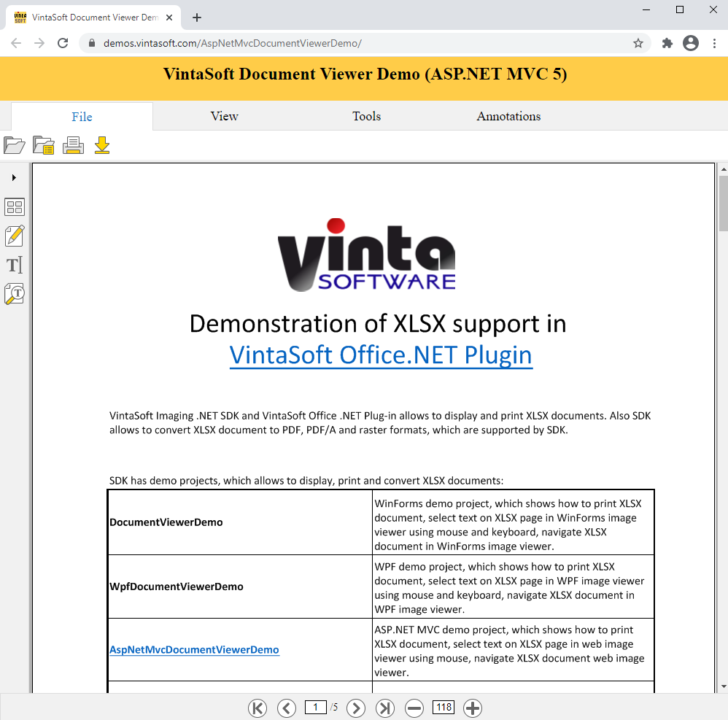Follow the VintaSoft Office.NET Plugin link

381,355
